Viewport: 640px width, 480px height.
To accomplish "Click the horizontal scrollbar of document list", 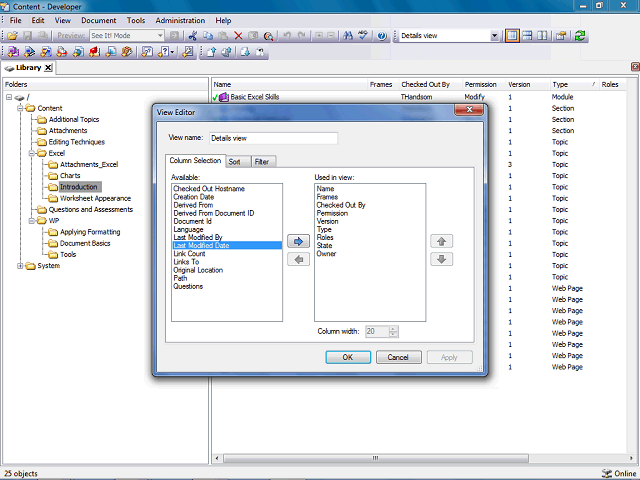I will pyautogui.click(x=376, y=458).
